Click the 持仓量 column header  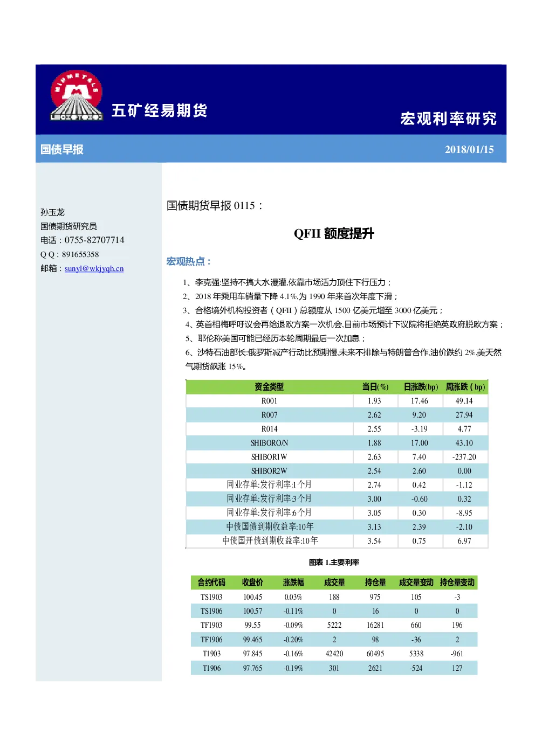[375, 582]
